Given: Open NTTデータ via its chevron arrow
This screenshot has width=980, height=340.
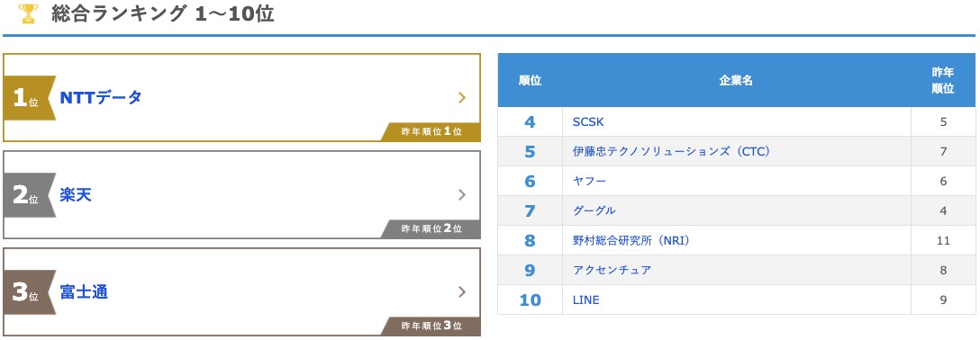Looking at the screenshot, I should 462,97.
